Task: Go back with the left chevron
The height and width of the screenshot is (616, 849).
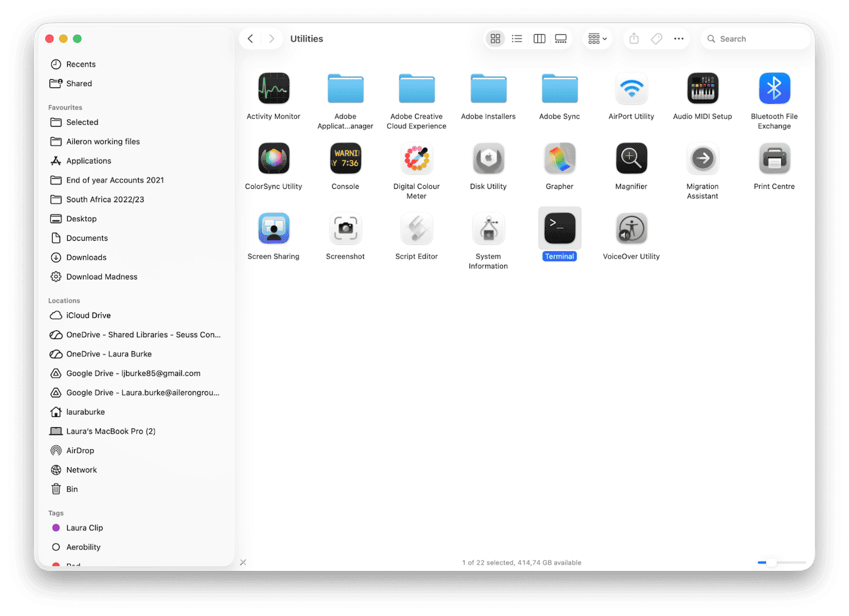Action: tap(250, 39)
